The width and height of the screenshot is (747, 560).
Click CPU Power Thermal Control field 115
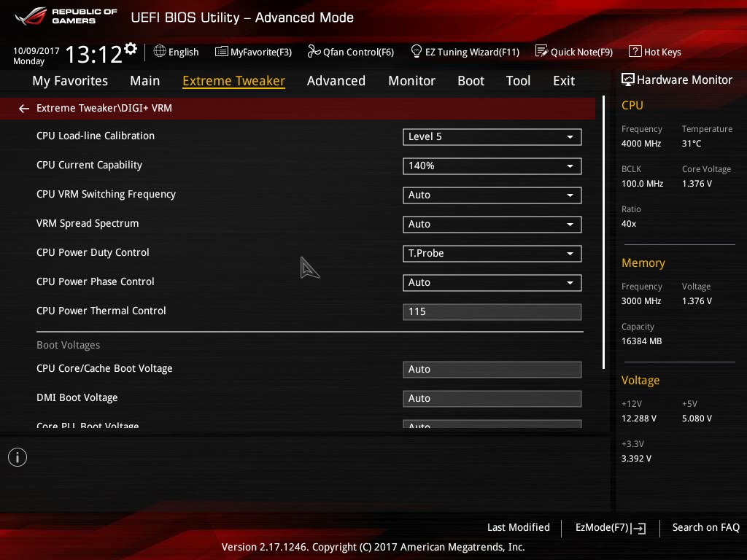click(x=492, y=312)
